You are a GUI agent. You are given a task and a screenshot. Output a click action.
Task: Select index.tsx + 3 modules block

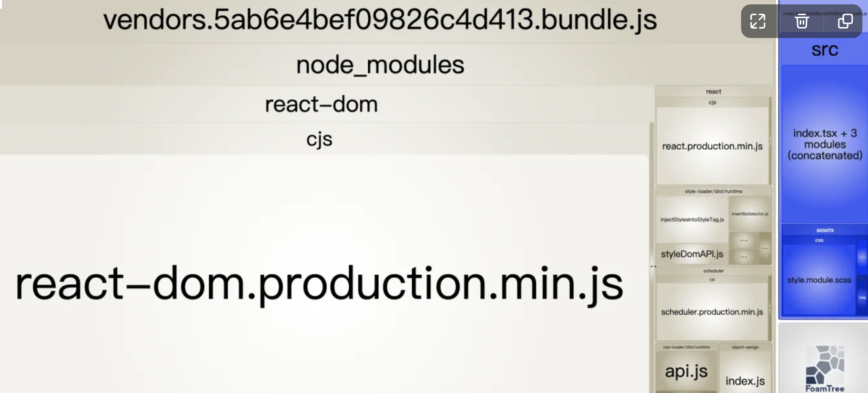coord(825,144)
